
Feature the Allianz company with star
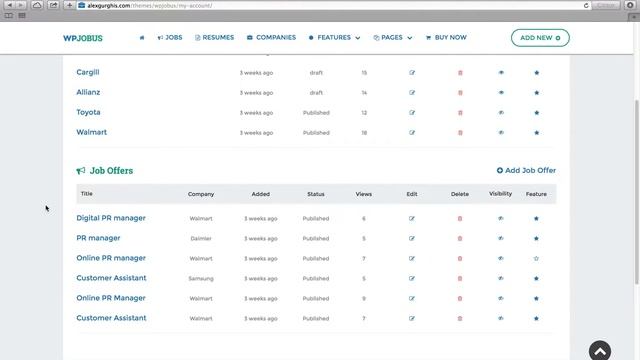click(536, 93)
